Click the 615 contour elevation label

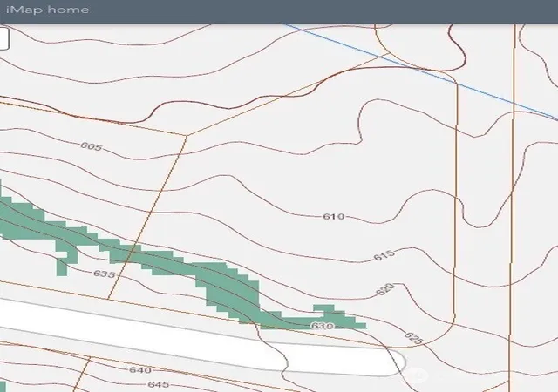click(384, 255)
